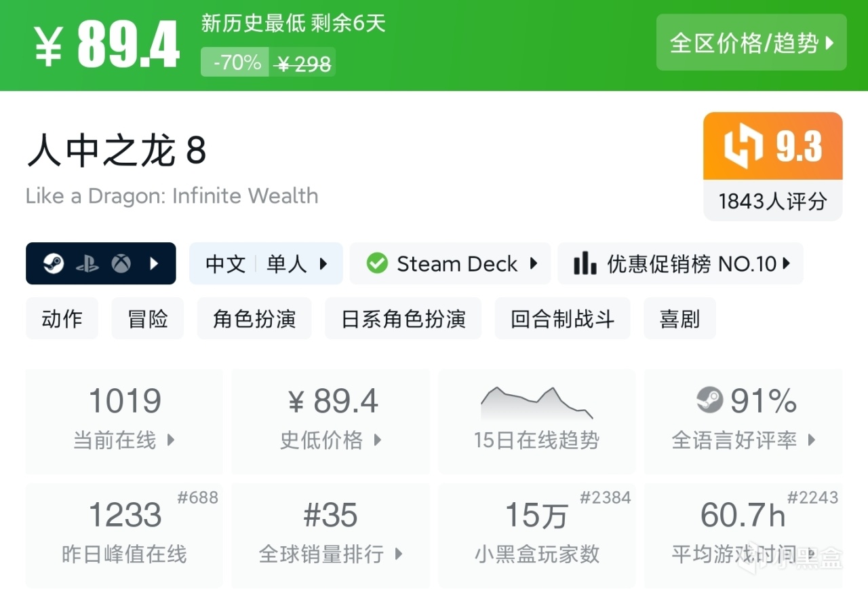Click the Heybox logo on rating badge
The image size is (868, 589).
pyautogui.click(x=743, y=147)
